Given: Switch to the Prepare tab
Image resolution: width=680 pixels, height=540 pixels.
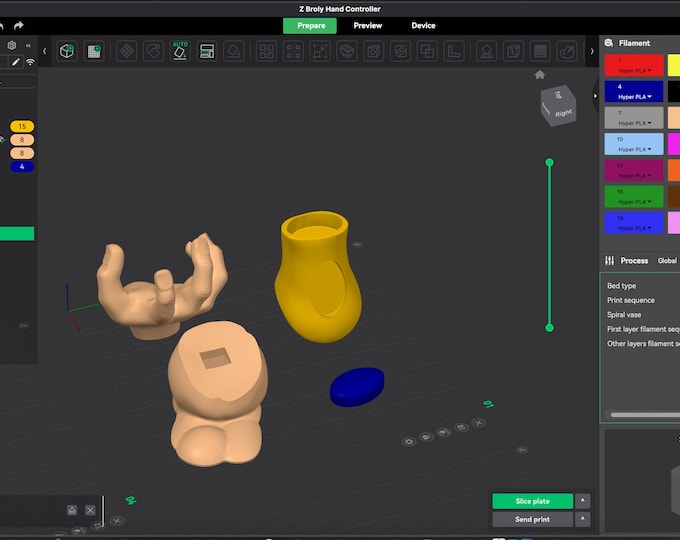Looking at the screenshot, I should (x=310, y=26).
